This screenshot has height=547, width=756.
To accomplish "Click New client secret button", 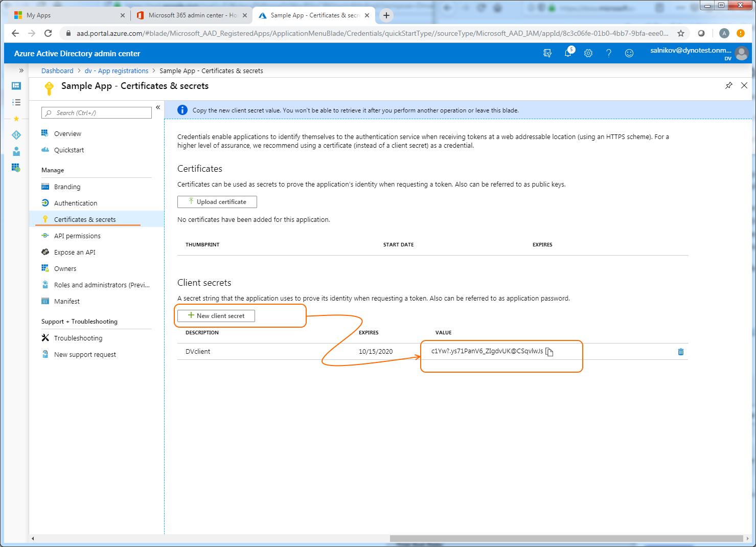I will [x=216, y=316].
